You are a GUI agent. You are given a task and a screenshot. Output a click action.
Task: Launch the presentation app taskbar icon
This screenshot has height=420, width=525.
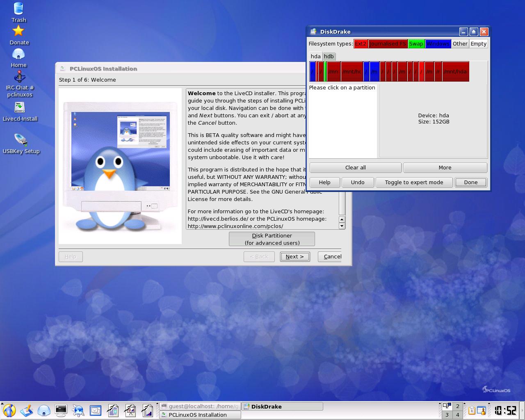pos(130,410)
